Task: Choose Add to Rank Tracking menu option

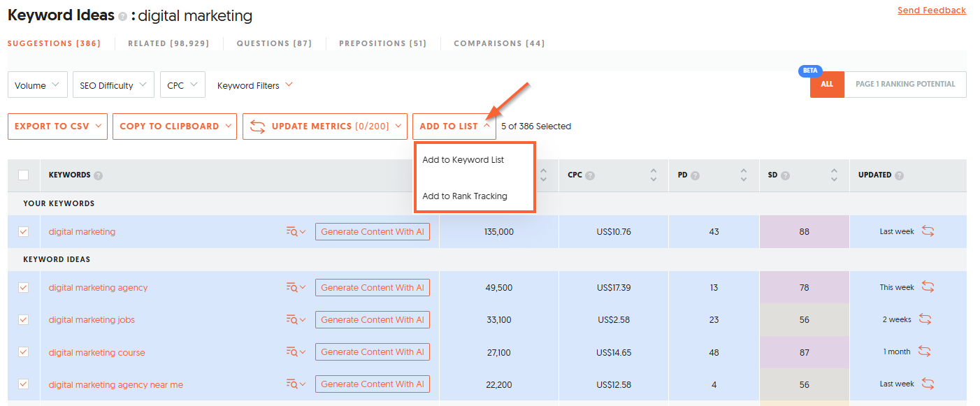Action: click(x=465, y=196)
